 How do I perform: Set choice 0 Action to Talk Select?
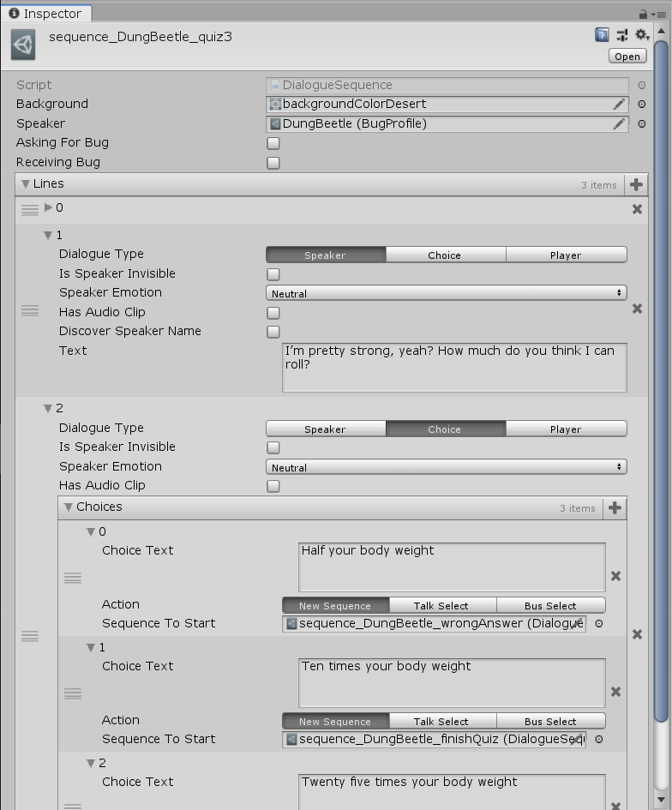[x=442, y=605]
